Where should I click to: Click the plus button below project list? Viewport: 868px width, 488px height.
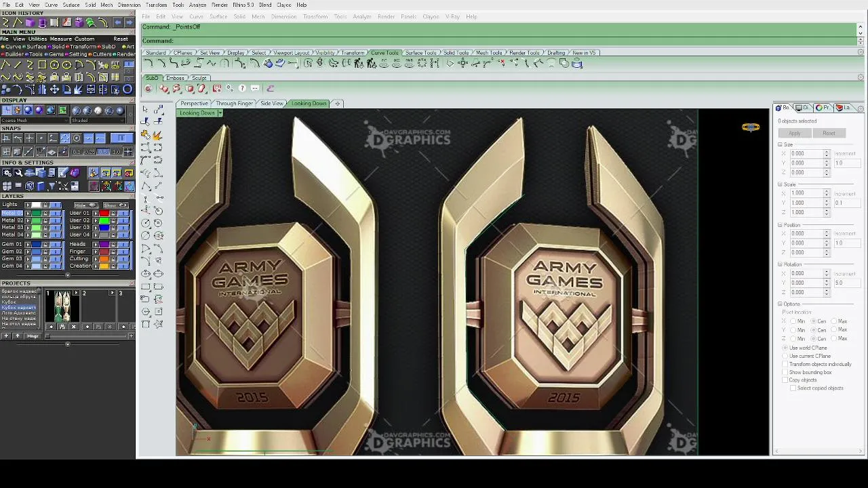pos(7,336)
